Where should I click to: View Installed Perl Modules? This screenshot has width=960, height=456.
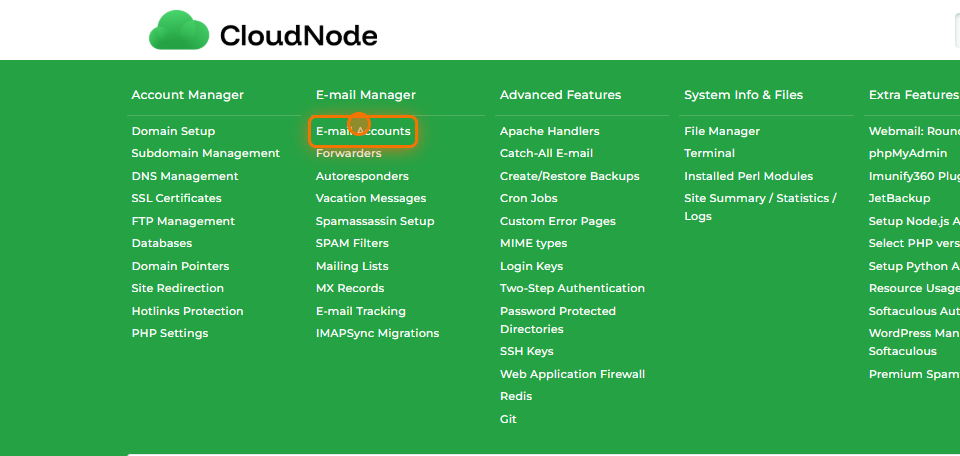pos(748,176)
